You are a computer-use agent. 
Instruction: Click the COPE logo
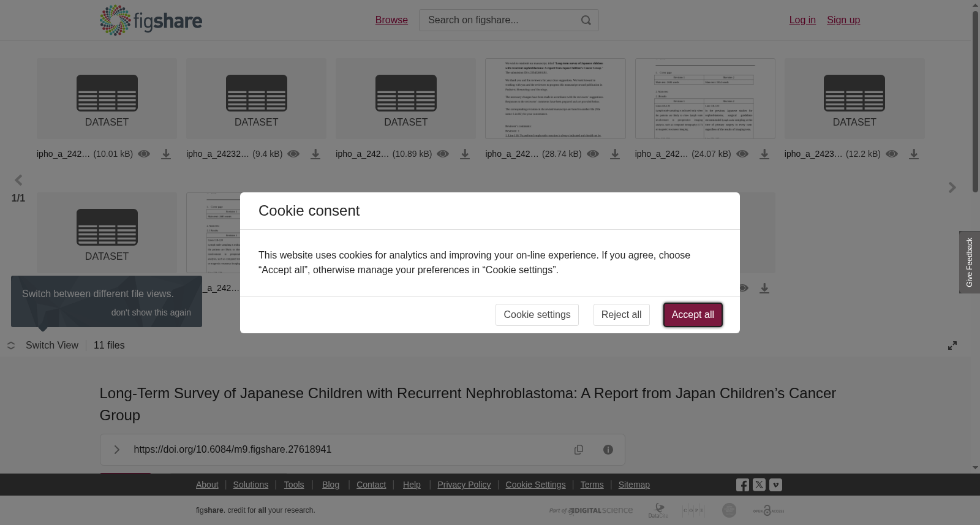click(693, 510)
